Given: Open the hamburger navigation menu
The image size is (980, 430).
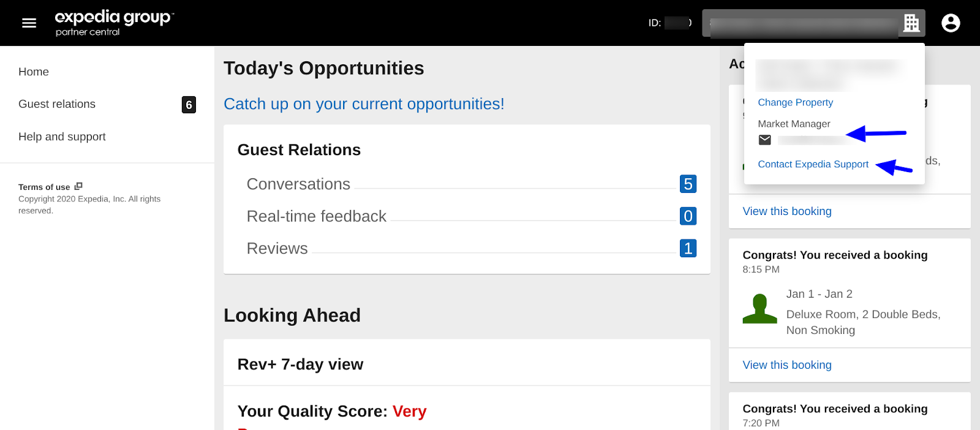Looking at the screenshot, I should pos(28,23).
